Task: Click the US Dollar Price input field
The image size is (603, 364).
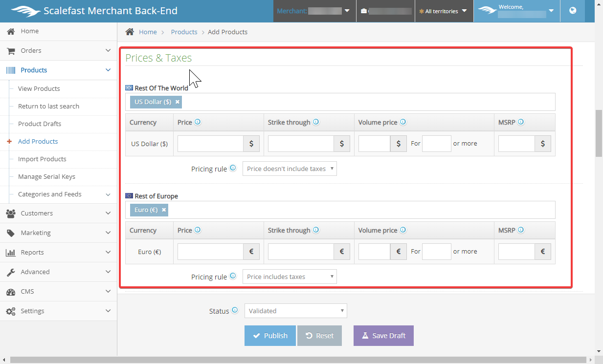Action: point(210,144)
